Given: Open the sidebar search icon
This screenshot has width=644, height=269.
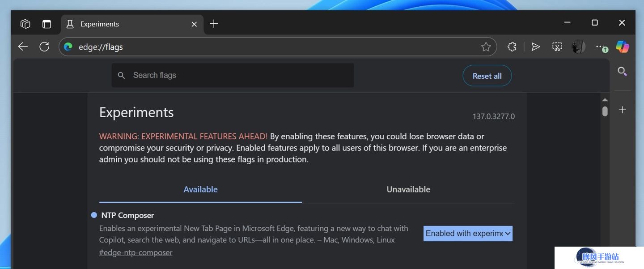Looking at the screenshot, I should click(622, 71).
